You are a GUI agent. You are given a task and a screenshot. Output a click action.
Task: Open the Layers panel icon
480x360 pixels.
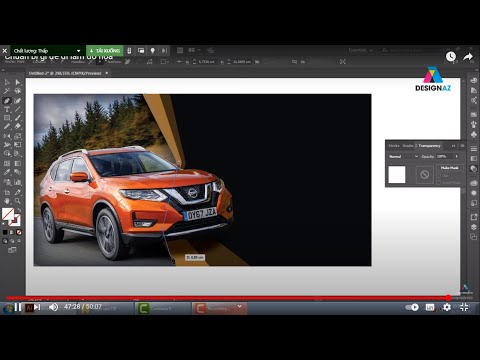coord(474,227)
